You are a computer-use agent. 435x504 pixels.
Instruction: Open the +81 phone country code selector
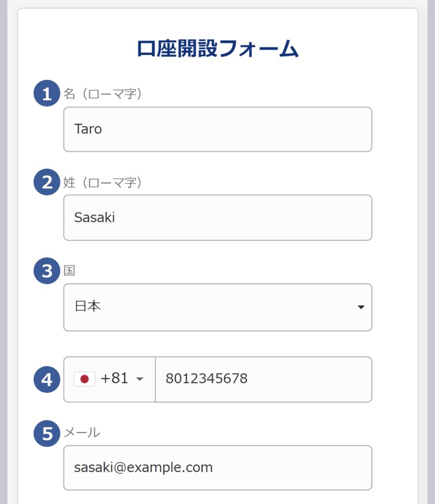(110, 379)
